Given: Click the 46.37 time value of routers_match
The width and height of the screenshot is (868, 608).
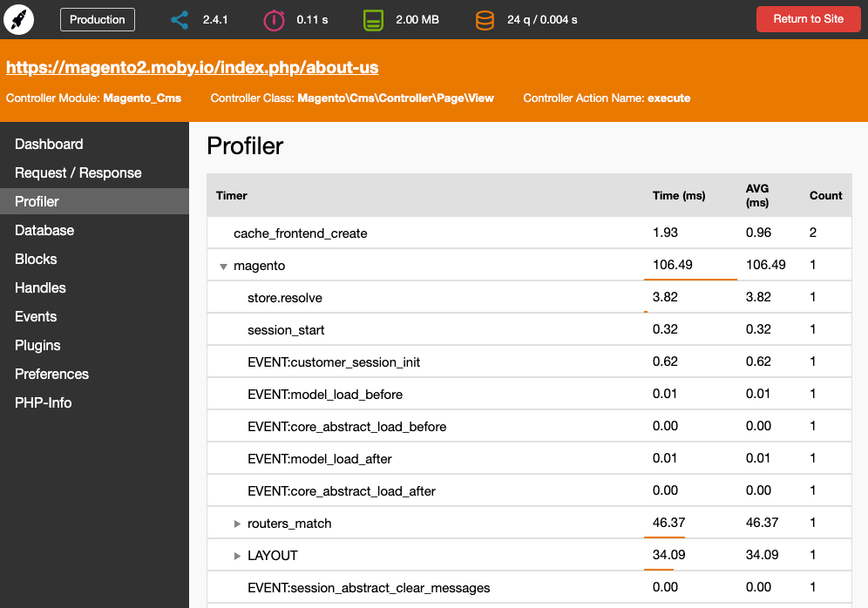Looking at the screenshot, I should 668,523.
